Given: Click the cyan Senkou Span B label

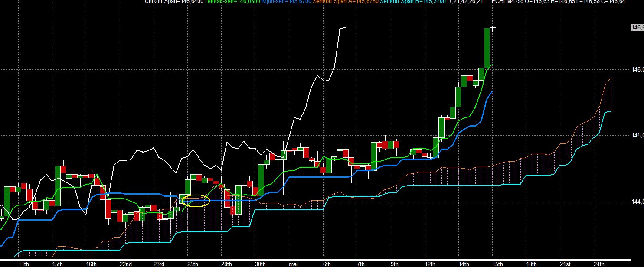Looking at the screenshot, I should [414, 2].
